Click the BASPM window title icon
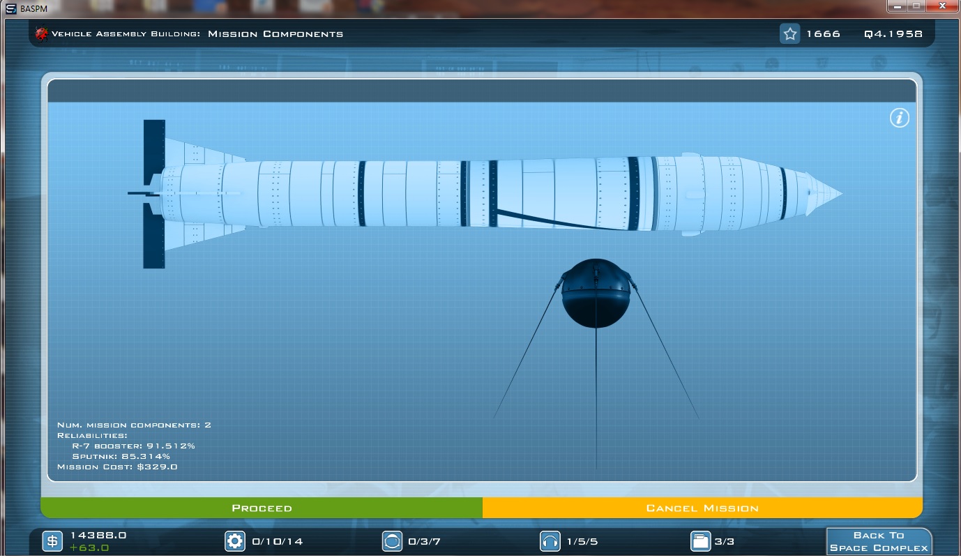 click(x=10, y=9)
